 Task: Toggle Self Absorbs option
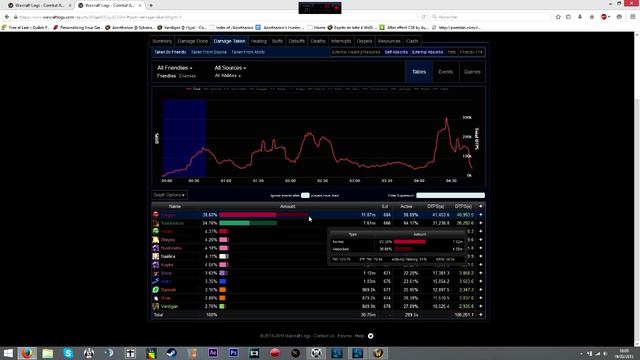click(396, 52)
